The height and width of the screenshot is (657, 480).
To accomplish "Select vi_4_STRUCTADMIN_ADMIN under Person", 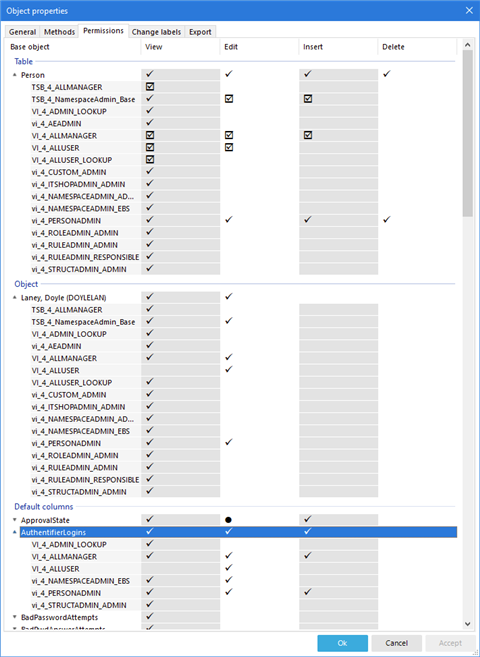I will click(x=79, y=269).
